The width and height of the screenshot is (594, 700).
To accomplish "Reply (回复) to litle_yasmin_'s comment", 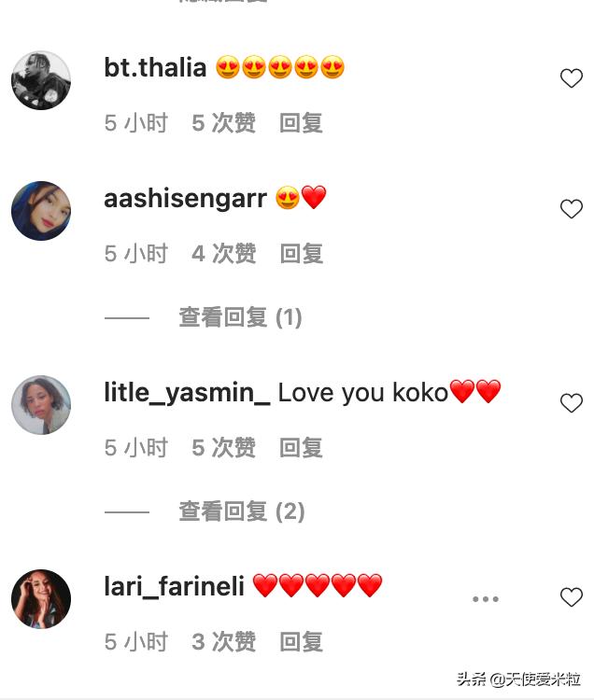I will (301, 447).
